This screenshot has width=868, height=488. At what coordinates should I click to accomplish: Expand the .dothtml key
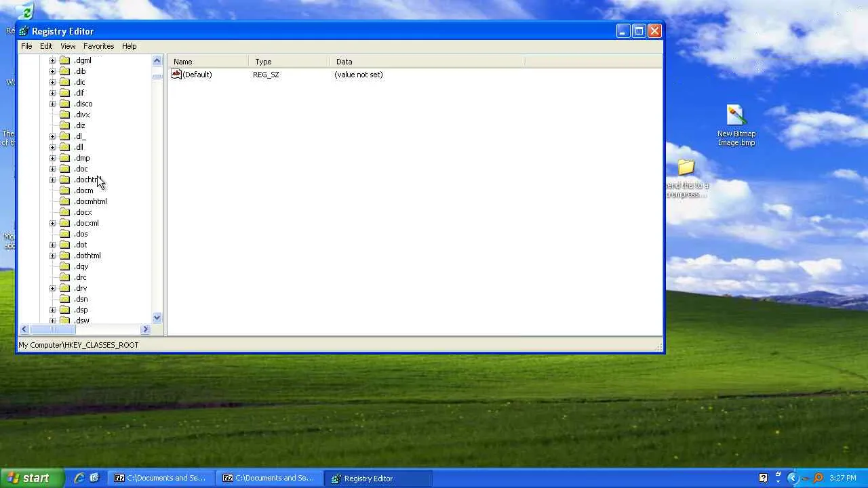pyautogui.click(x=52, y=256)
